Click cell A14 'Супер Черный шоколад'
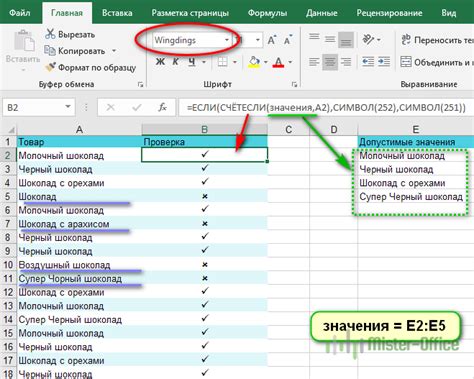 79,319
